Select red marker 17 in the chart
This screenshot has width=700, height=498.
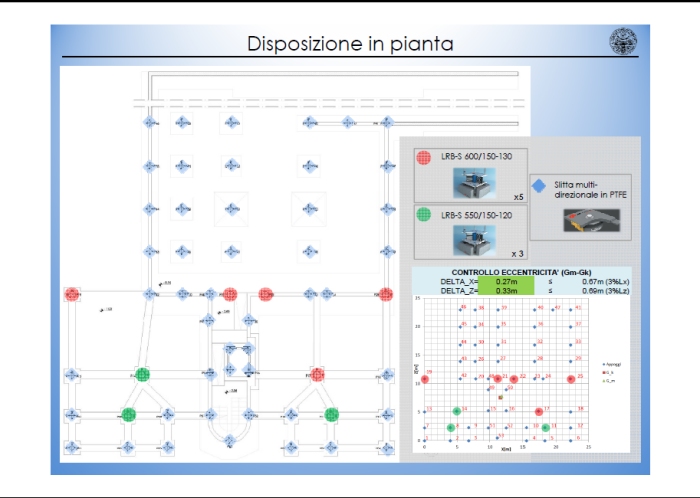coord(540,410)
